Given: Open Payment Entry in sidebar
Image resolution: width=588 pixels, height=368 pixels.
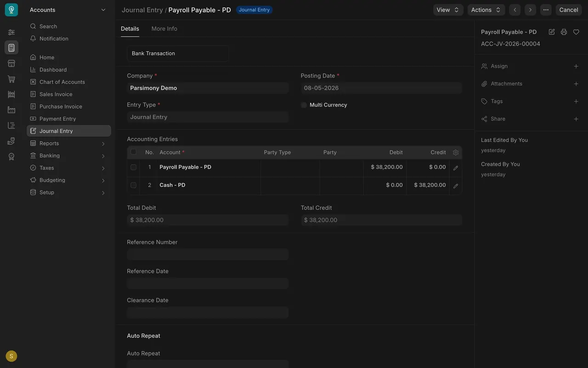Looking at the screenshot, I should [x=69, y=119].
